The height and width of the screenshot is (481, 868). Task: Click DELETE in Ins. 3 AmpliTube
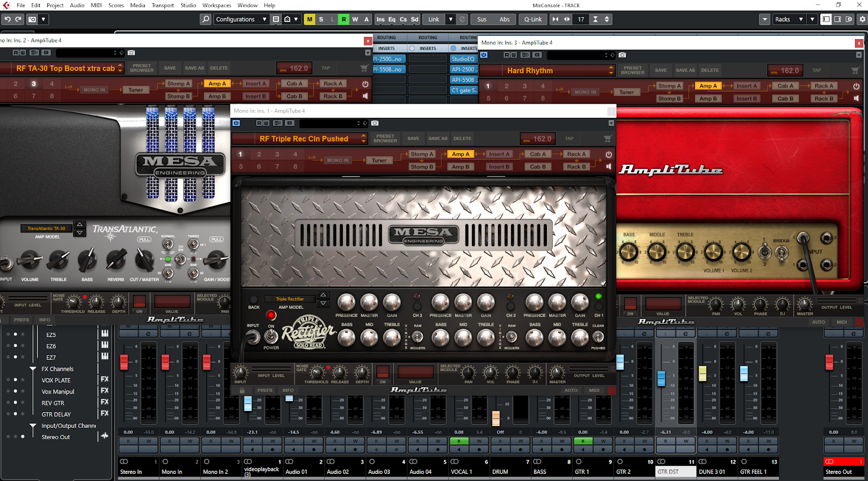[710, 71]
